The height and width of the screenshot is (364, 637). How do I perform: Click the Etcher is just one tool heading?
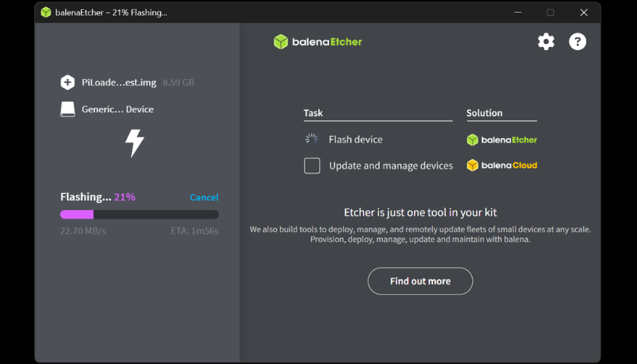point(420,212)
